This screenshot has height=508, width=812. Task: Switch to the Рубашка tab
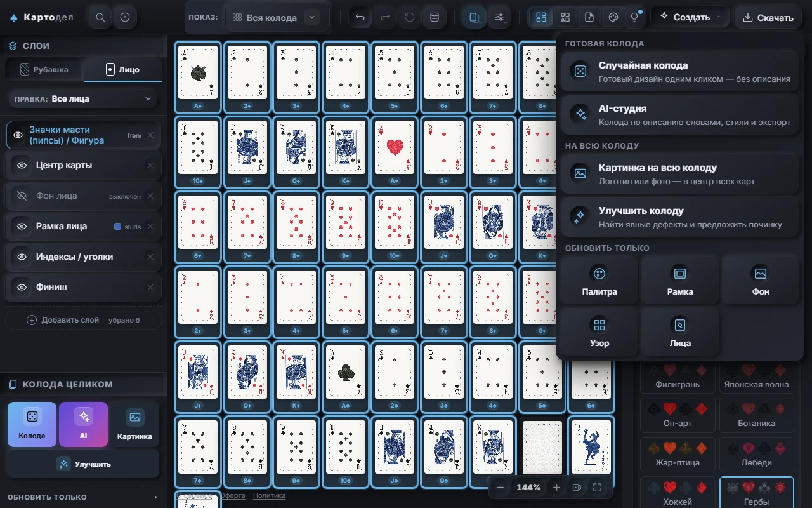(44, 69)
